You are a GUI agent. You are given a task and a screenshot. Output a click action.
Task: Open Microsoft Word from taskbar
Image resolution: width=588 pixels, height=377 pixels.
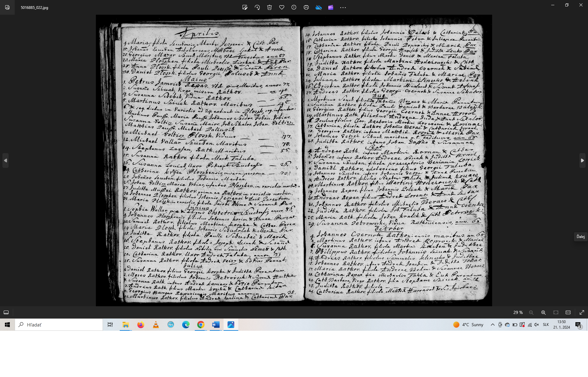point(216,325)
